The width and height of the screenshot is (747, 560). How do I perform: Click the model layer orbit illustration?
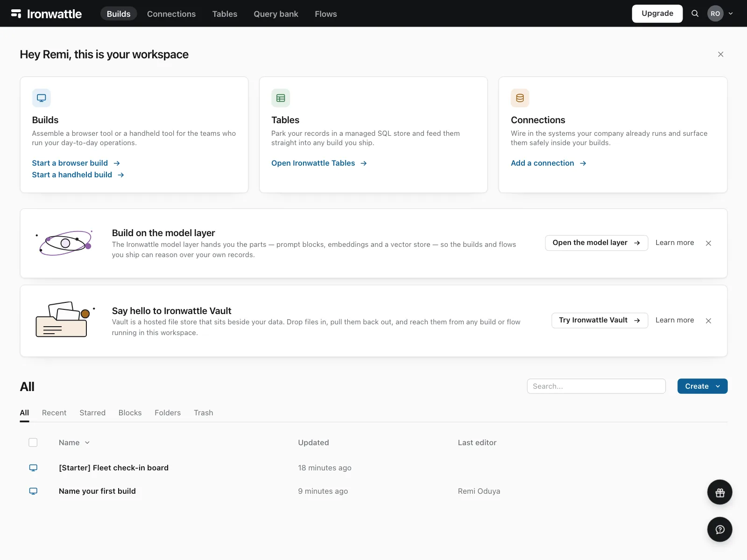64,243
